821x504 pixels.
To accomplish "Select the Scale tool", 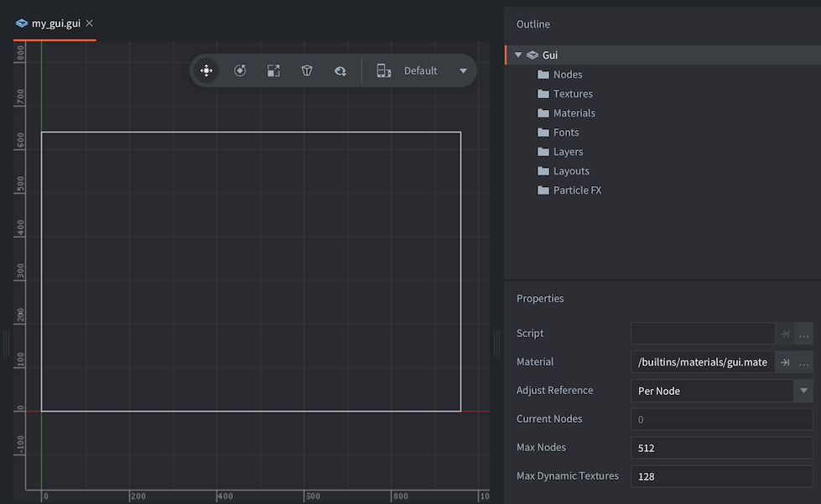I will 273,70.
